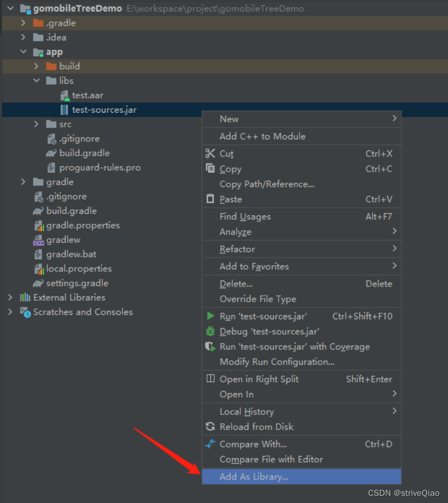The height and width of the screenshot is (503, 448).
Task: Click the gradlew script file icon
Action: pos(39,240)
